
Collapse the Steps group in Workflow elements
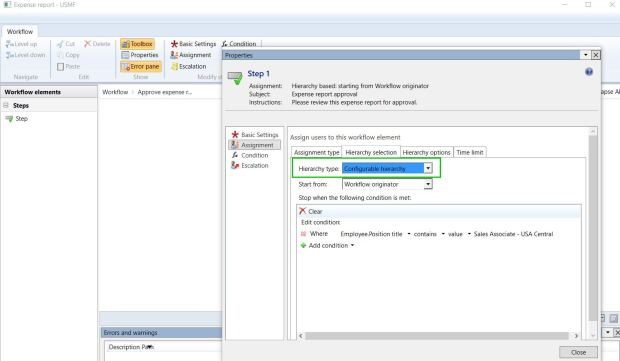(x=6, y=106)
